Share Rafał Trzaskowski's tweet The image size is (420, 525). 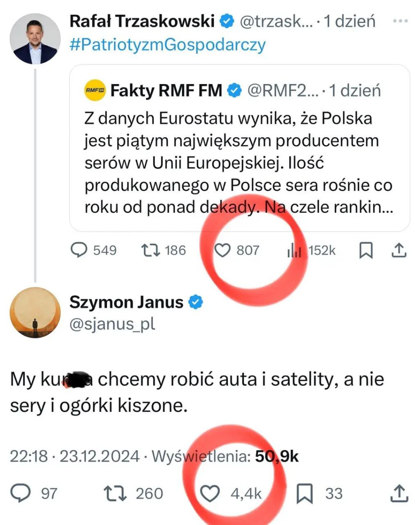(x=398, y=250)
